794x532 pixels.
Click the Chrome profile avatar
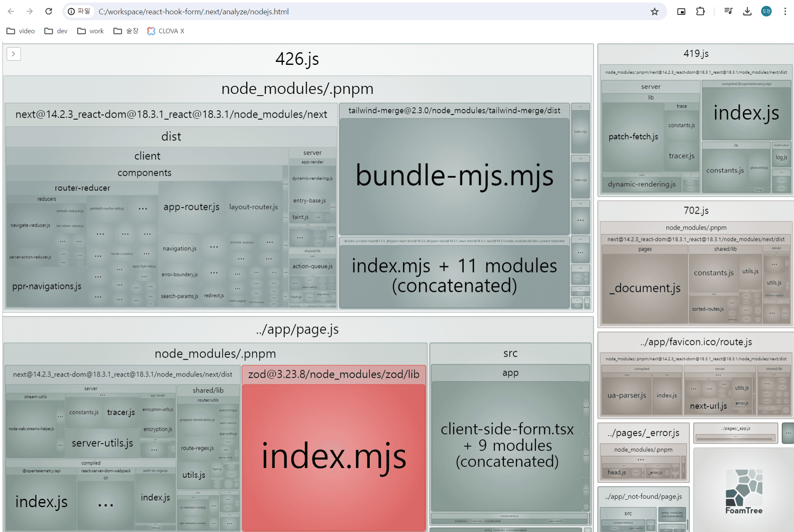point(766,11)
